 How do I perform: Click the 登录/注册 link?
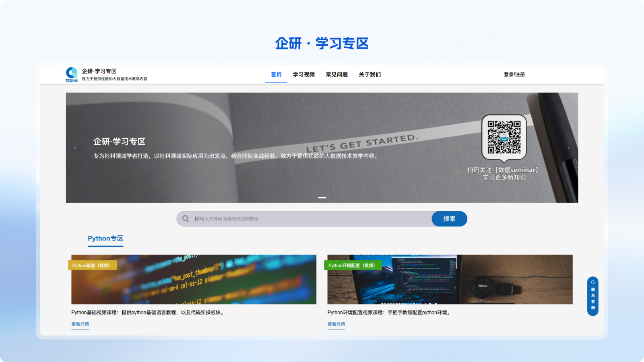(x=514, y=74)
